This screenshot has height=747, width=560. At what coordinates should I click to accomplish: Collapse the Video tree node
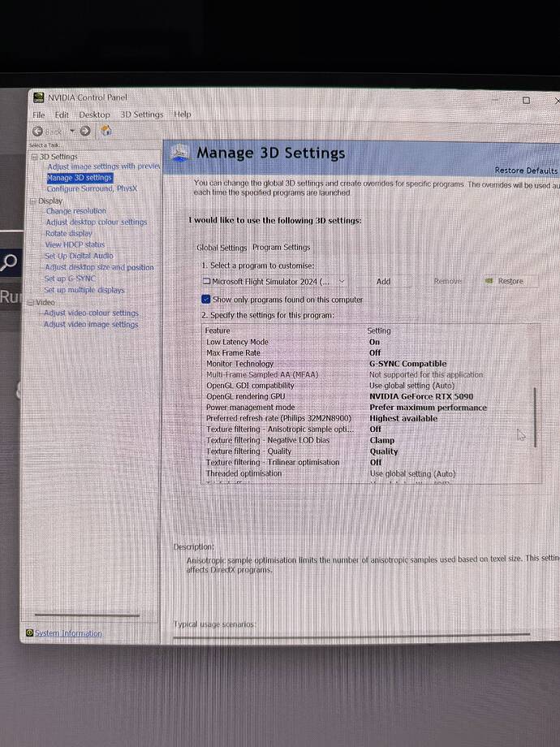[x=32, y=303]
